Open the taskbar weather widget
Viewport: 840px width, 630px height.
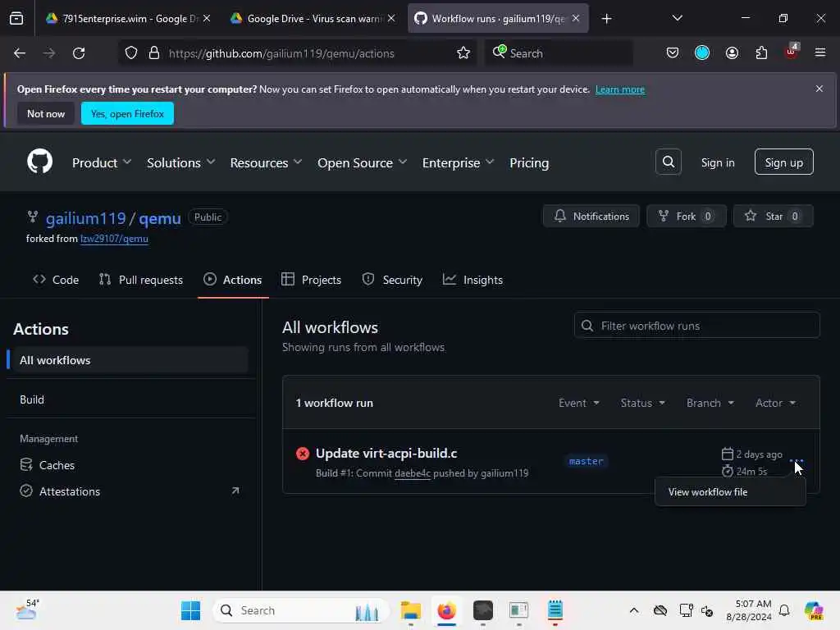click(x=27, y=609)
